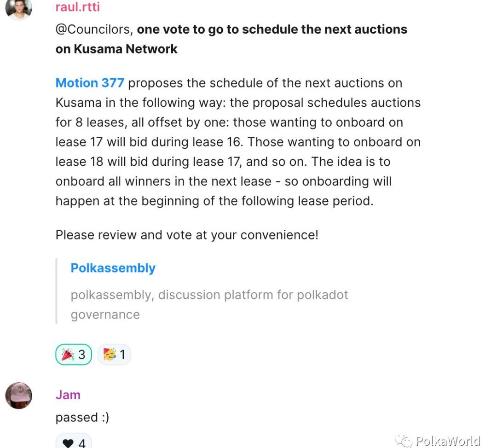Viewport: 497px width, 448px height.
Task: Click the PolkaWorld watermark text
Action: (x=447, y=441)
